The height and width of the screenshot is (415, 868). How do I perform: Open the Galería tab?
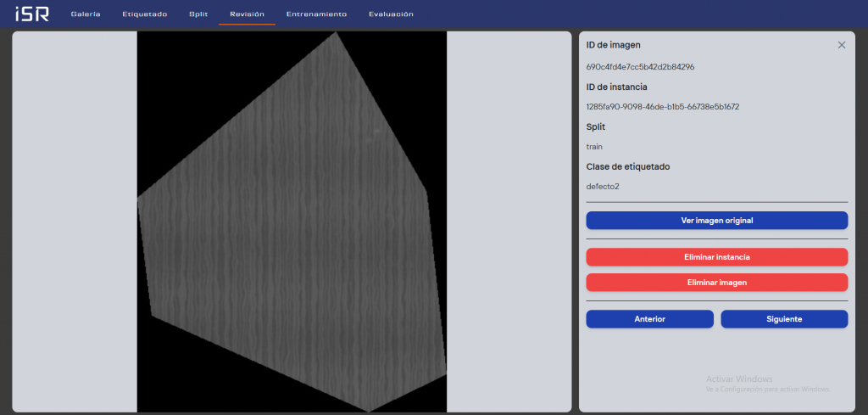pyautogui.click(x=86, y=14)
